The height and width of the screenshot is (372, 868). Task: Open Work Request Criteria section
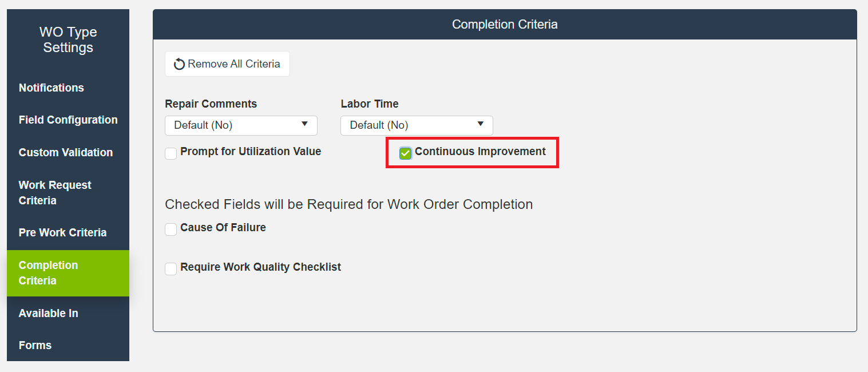click(x=55, y=193)
